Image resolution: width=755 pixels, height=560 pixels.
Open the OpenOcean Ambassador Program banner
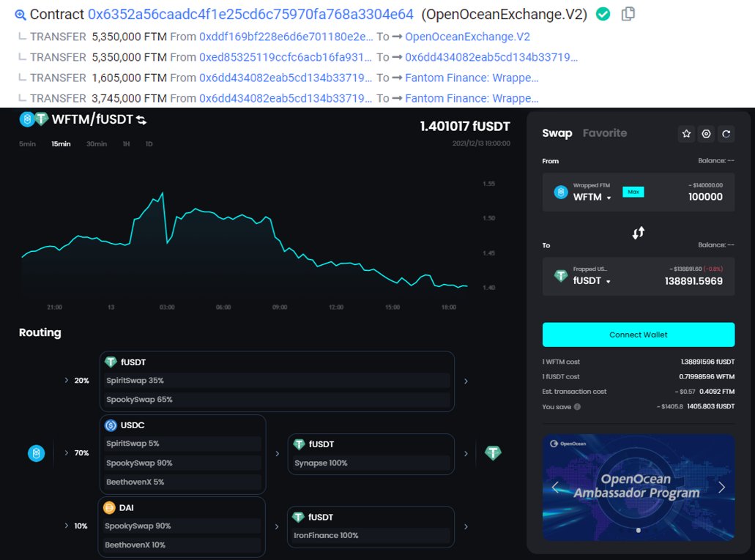(x=639, y=488)
